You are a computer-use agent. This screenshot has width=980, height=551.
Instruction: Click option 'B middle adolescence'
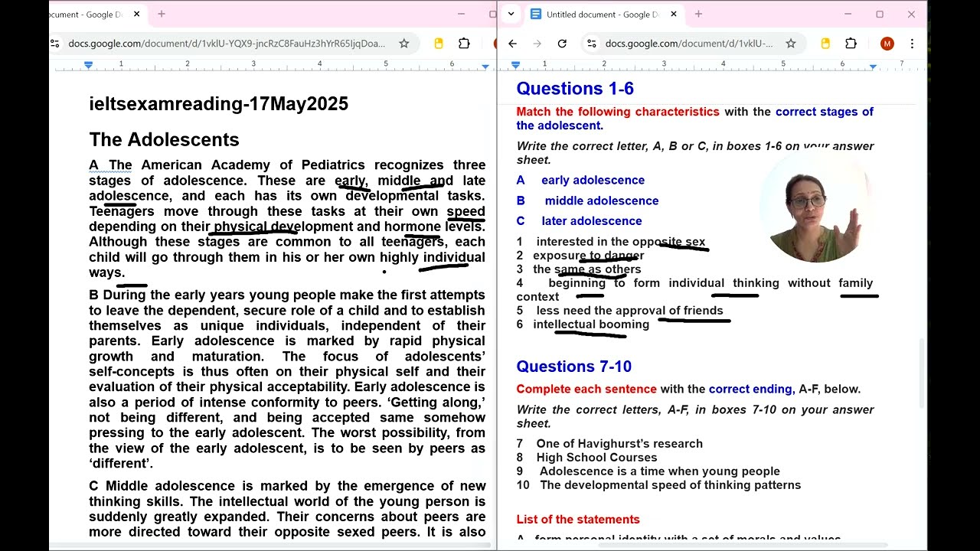coord(587,201)
